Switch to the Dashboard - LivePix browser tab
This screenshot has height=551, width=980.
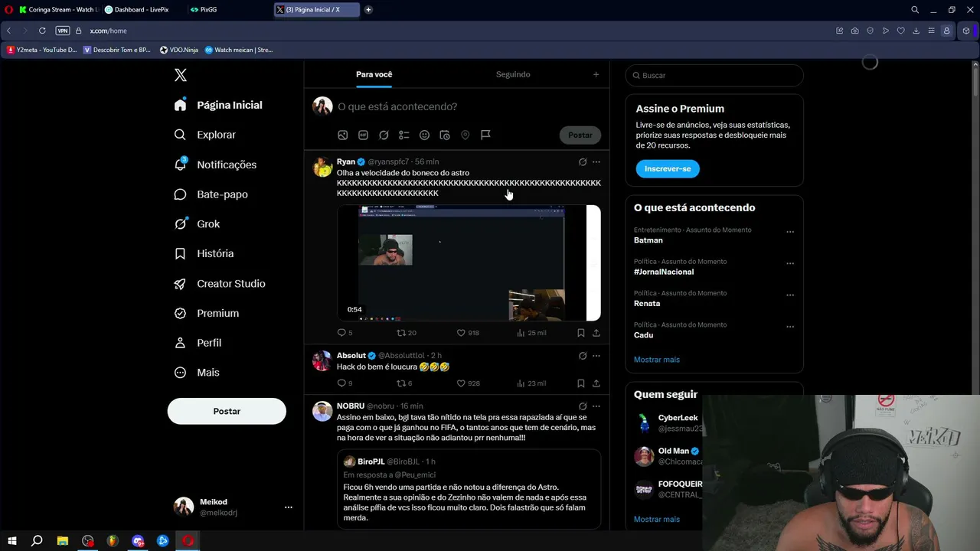click(142, 10)
